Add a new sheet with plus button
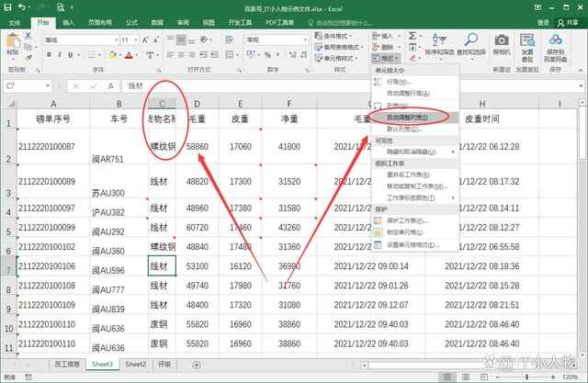 pos(197,365)
